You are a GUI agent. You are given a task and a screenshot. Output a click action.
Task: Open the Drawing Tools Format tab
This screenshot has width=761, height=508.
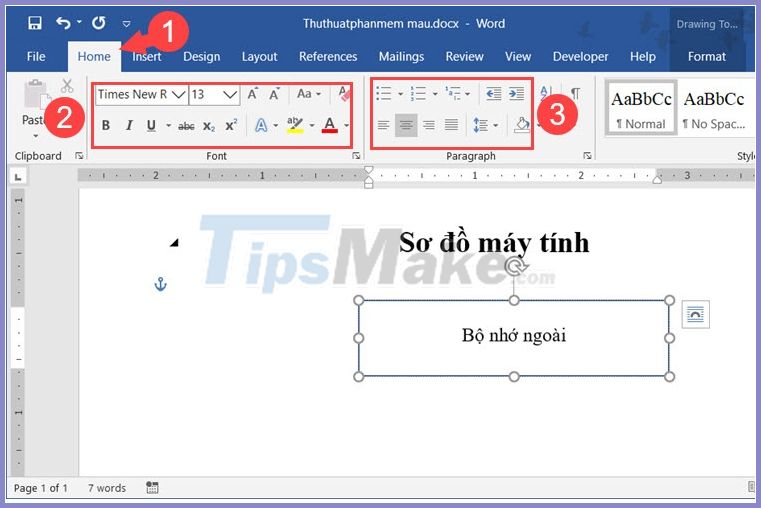[707, 57]
